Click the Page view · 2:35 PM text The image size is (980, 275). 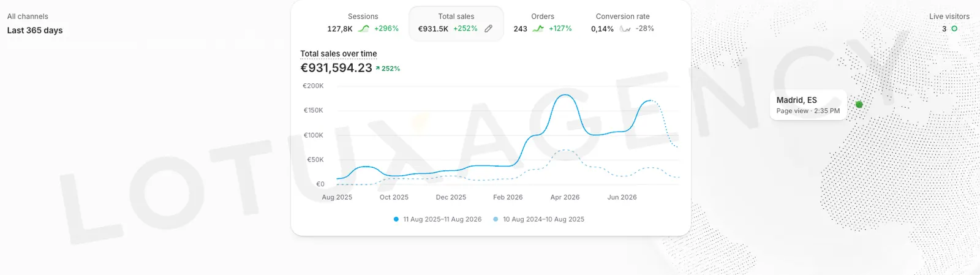point(808,111)
